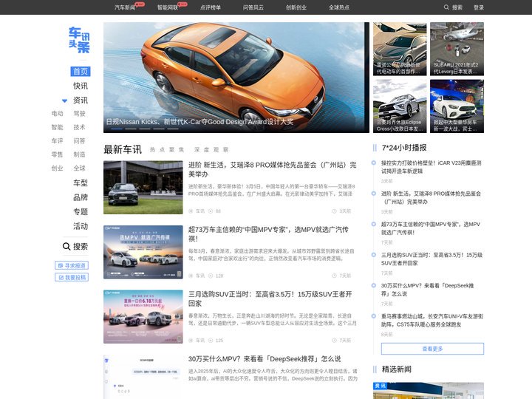Click the 登录 login link
This screenshot has width=532, height=399.
(x=478, y=7)
